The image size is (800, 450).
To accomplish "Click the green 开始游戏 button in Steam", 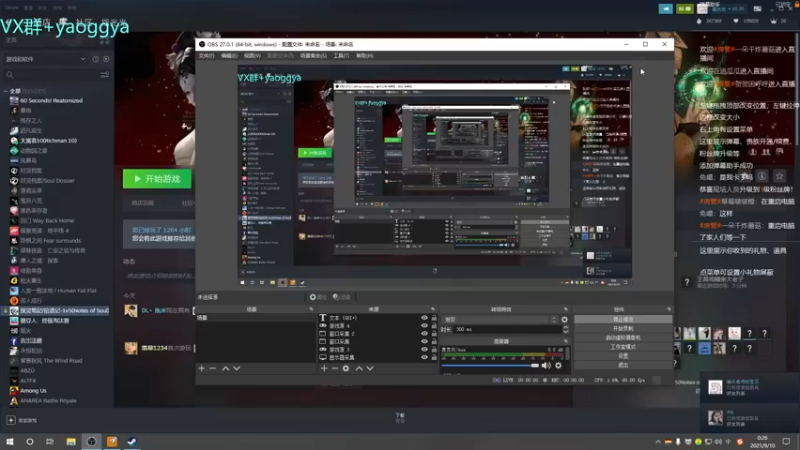I will click(157, 179).
